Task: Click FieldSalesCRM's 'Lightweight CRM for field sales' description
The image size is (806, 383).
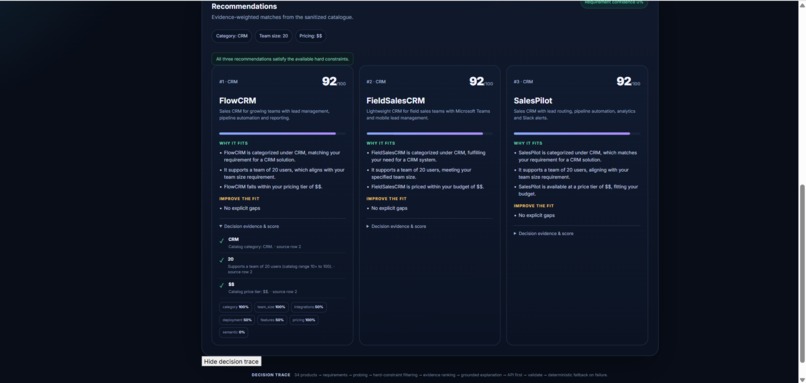Action: coord(428,114)
